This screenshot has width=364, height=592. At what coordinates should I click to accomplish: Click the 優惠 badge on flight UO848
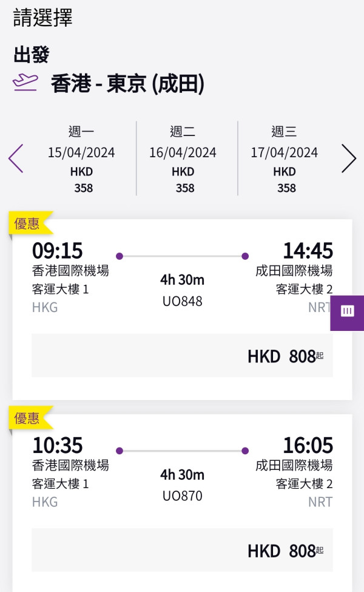[x=27, y=223]
